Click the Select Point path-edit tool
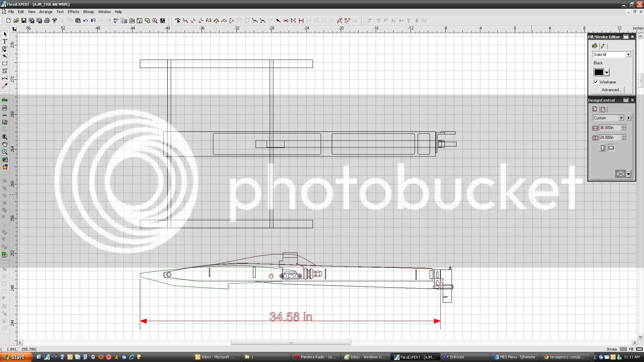 (x=177, y=20)
